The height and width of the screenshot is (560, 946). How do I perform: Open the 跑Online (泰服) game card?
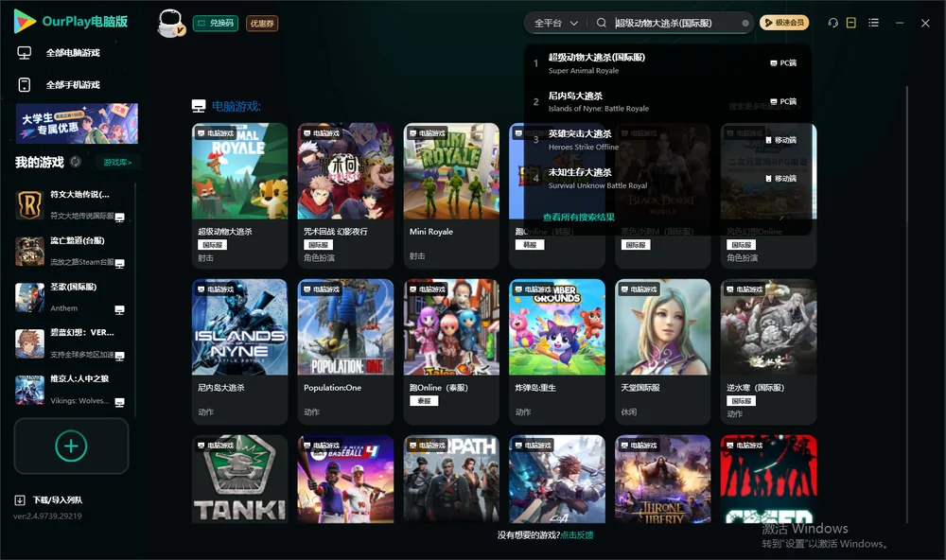click(451, 351)
